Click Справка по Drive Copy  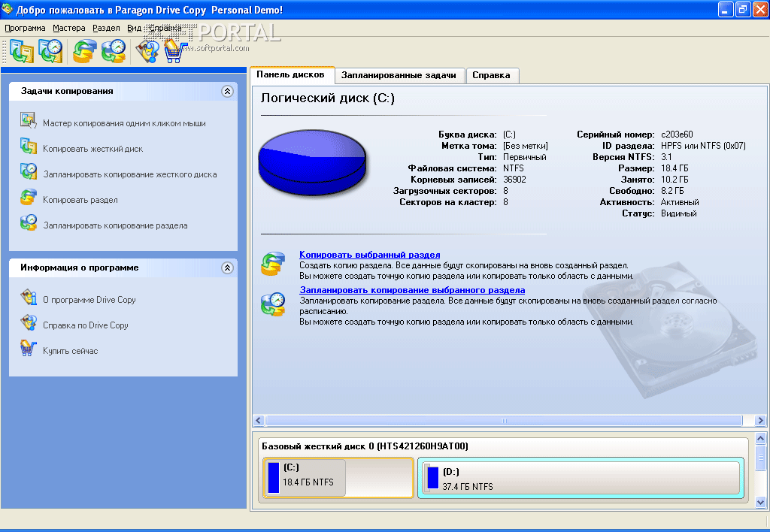(x=86, y=325)
